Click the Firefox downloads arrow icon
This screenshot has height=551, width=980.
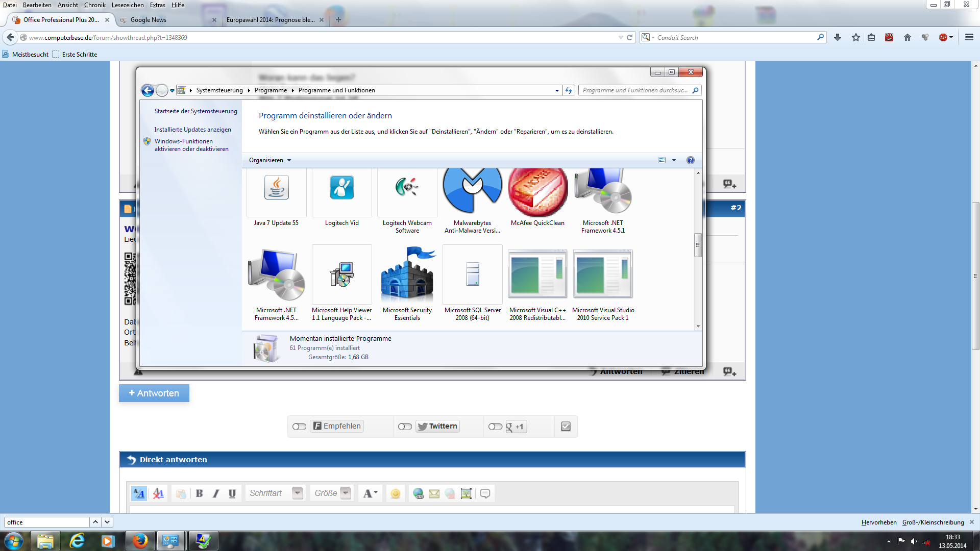pyautogui.click(x=838, y=37)
